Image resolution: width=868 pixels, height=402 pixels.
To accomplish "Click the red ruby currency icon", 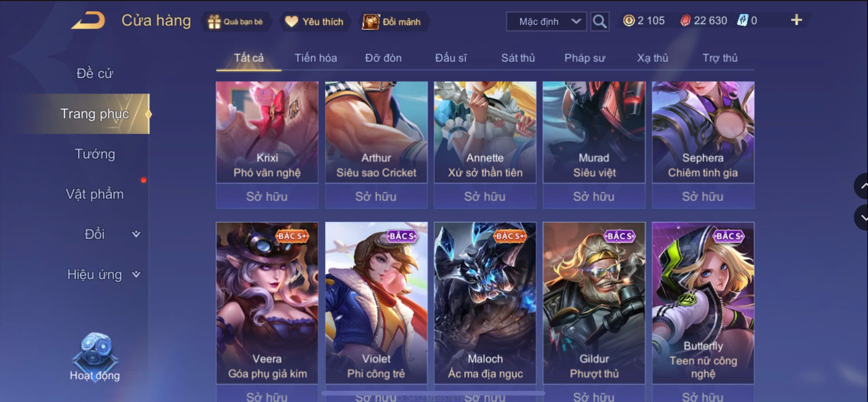I will 686,20.
